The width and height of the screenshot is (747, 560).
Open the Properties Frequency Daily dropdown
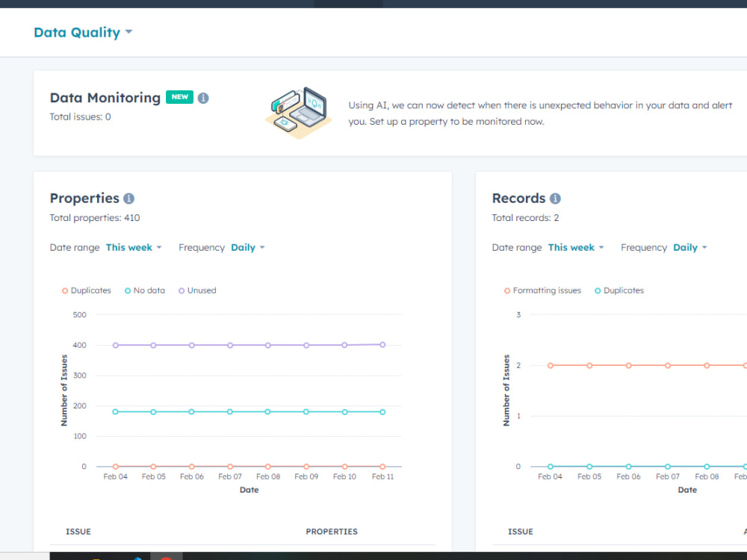247,247
